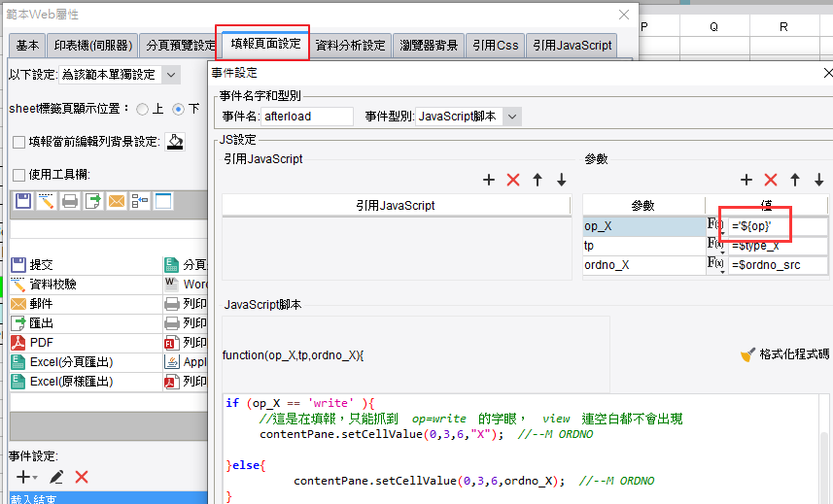833x504 pixels.
Task: Open 引用Css tab
Action: (495, 45)
